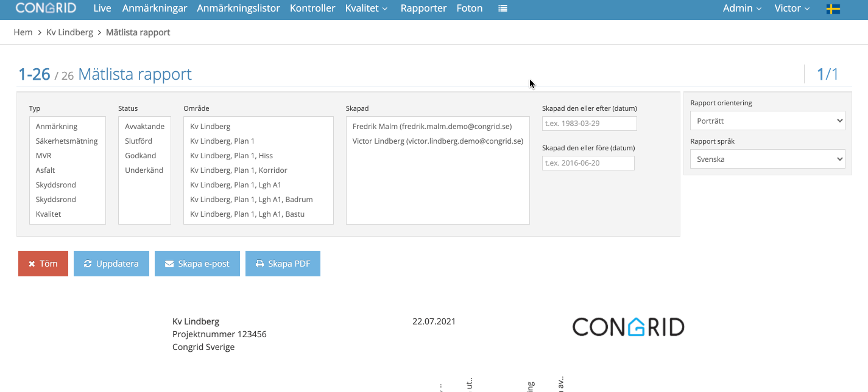Expand the Kvalitet menu
Image resolution: width=868 pixels, height=392 pixels.
[x=367, y=9]
